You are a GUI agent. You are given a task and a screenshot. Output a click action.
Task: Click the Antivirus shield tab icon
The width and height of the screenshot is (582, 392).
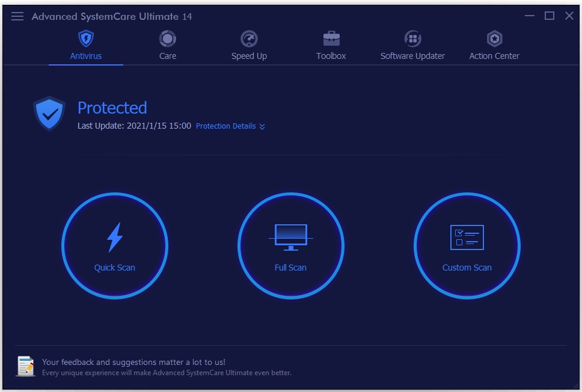86,38
